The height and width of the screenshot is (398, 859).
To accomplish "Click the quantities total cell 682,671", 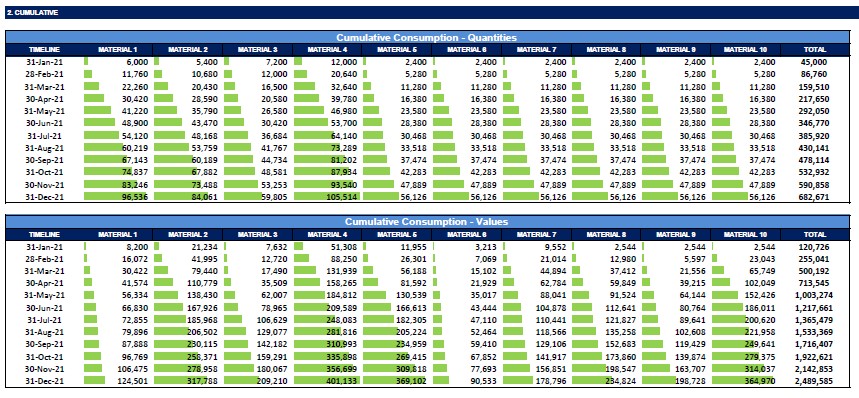I will 814,197.
